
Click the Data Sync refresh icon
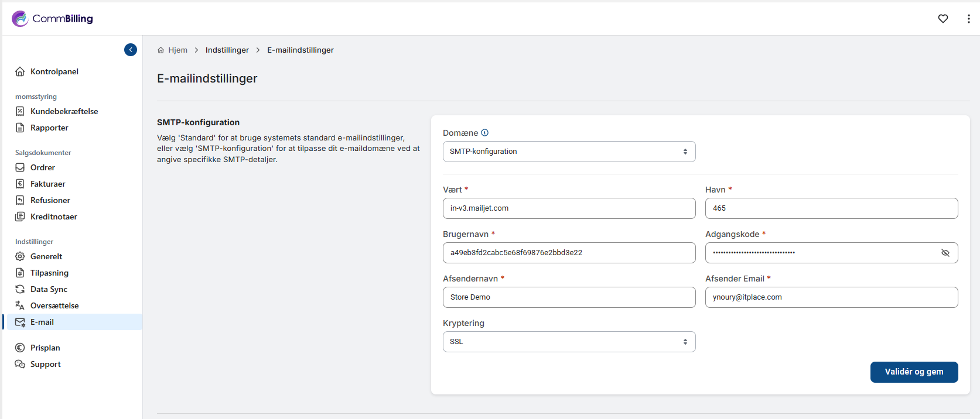20,289
